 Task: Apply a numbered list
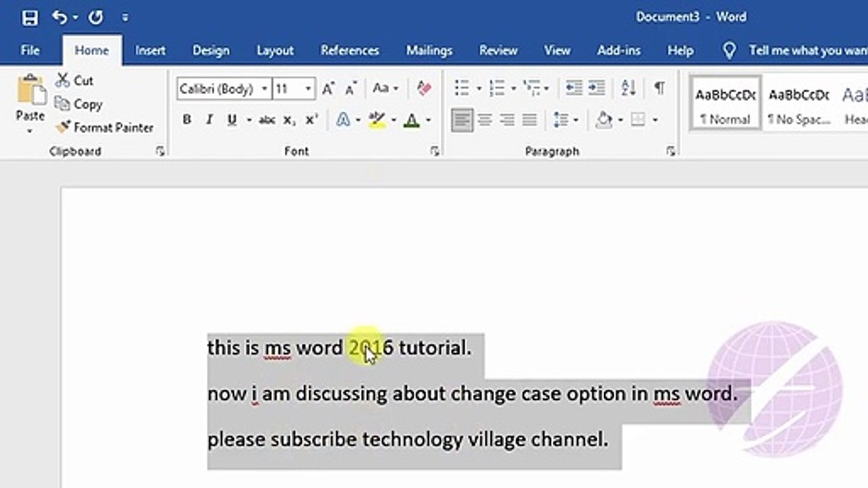[497, 88]
